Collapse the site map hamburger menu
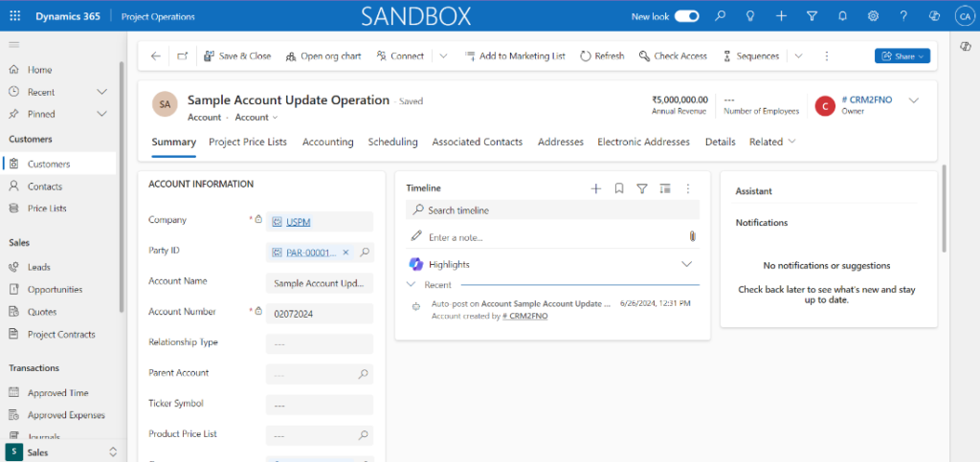This screenshot has width=980, height=462. (13, 44)
